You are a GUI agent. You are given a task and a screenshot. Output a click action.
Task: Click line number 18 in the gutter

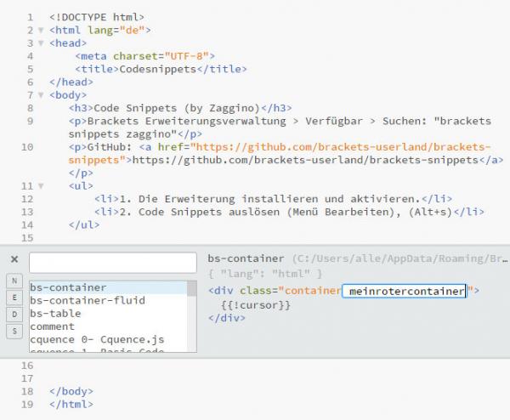tap(29, 391)
